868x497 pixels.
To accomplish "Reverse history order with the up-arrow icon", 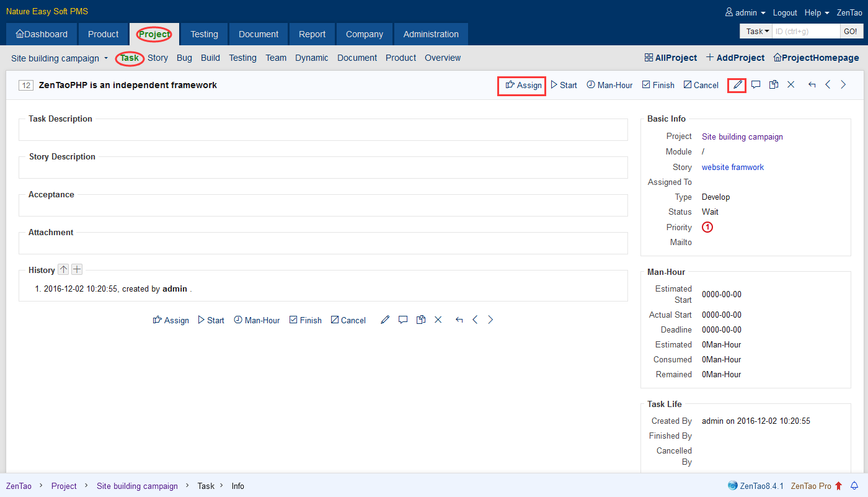I will click(x=63, y=269).
